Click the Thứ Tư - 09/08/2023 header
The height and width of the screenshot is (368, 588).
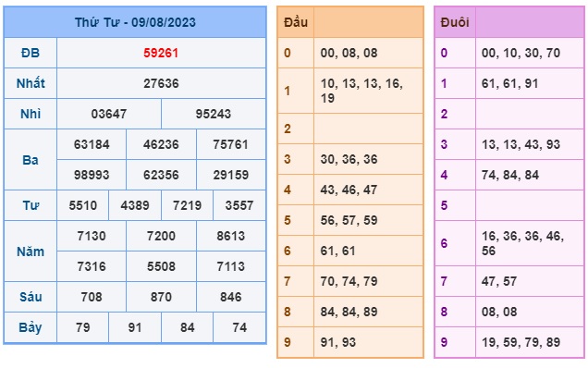click(x=135, y=22)
